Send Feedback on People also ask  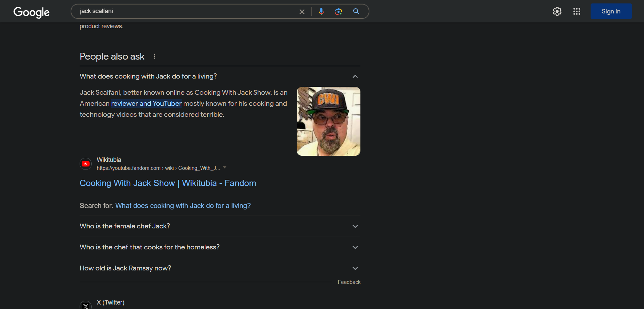click(x=349, y=282)
